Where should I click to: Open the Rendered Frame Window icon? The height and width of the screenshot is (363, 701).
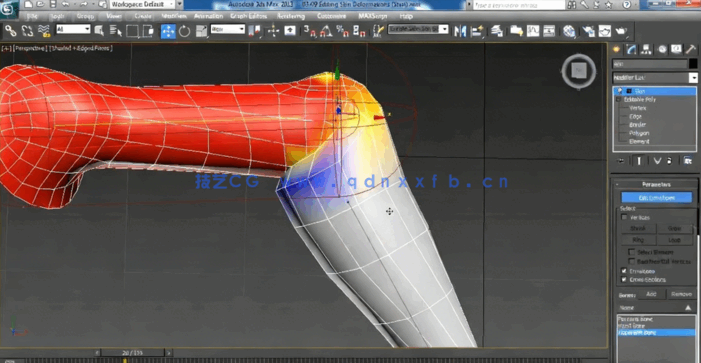click(x=605, y=30)
